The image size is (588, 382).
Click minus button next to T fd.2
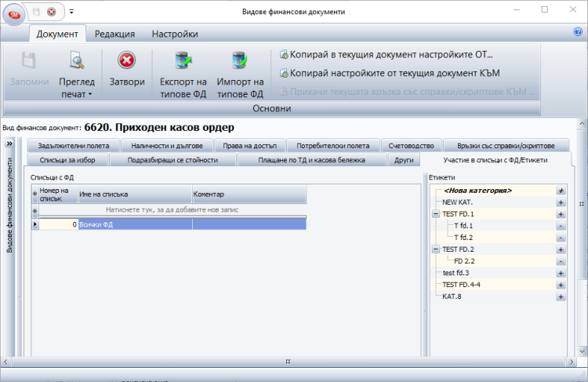point(561,238)
